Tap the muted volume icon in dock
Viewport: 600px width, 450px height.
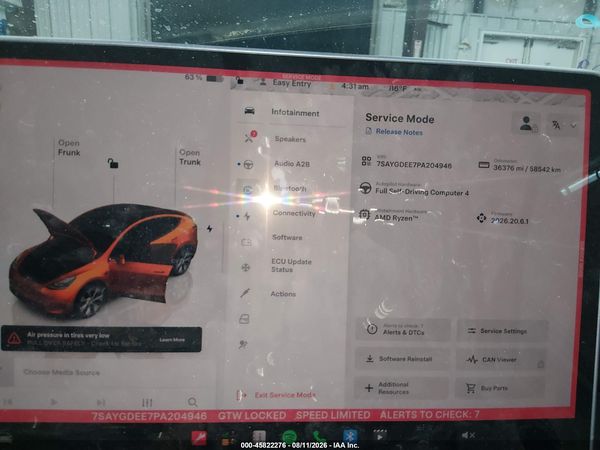(468, 435)
